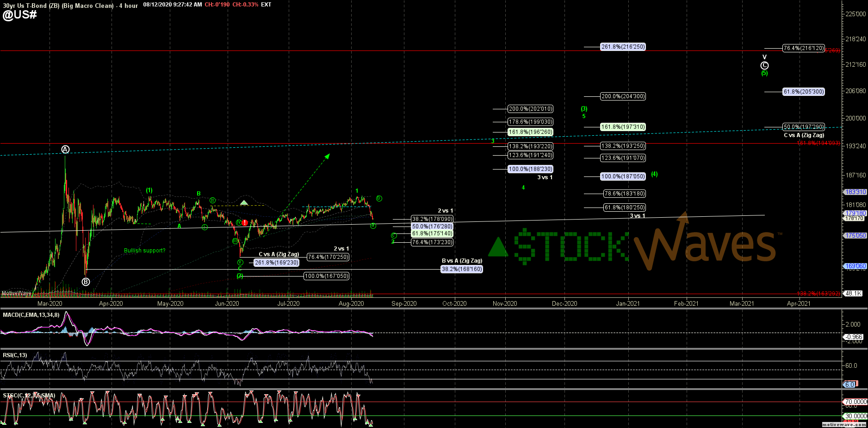Screen dimensions: 868x428
Task: Click the @US# symbol title
Action: pos(19,15)
